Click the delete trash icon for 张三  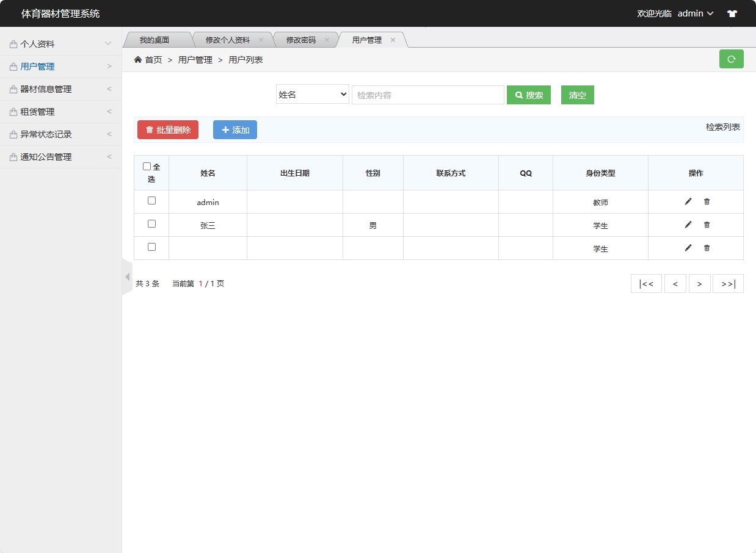coord(707,225)
